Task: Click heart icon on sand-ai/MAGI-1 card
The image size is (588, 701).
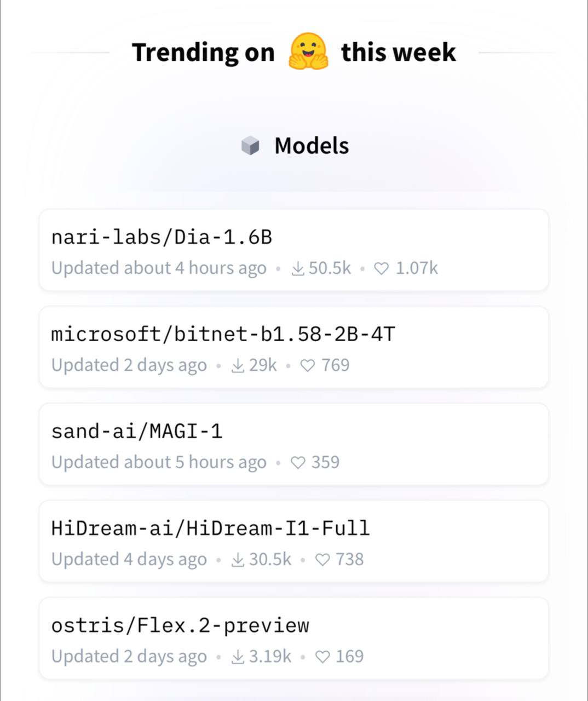Action: click(x=298, y=463)
